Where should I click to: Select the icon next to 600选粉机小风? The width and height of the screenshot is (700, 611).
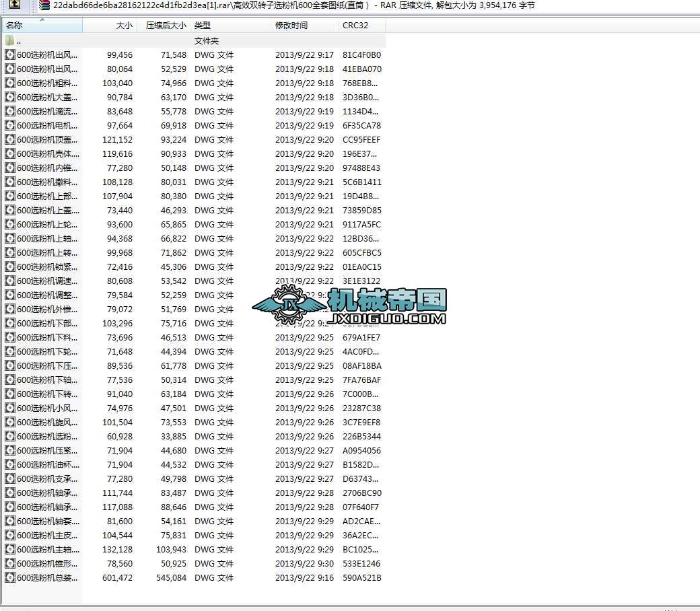tap(10, 408)
